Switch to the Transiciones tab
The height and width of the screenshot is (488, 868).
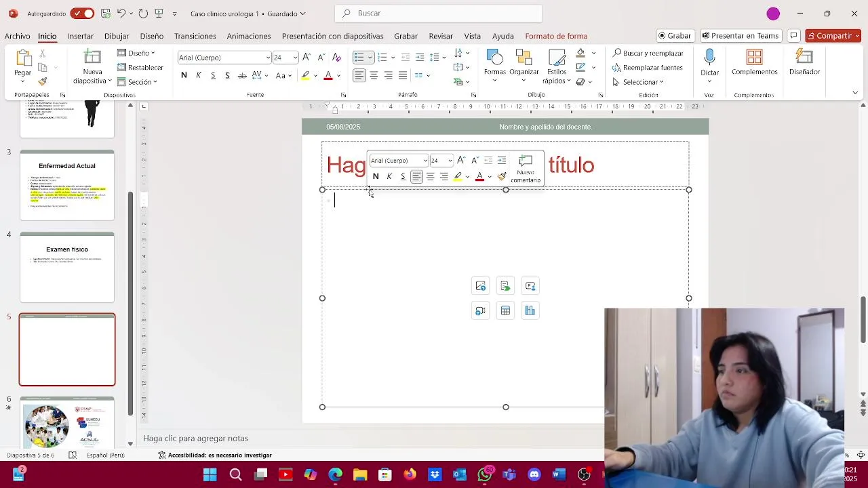tap(195, 36)
